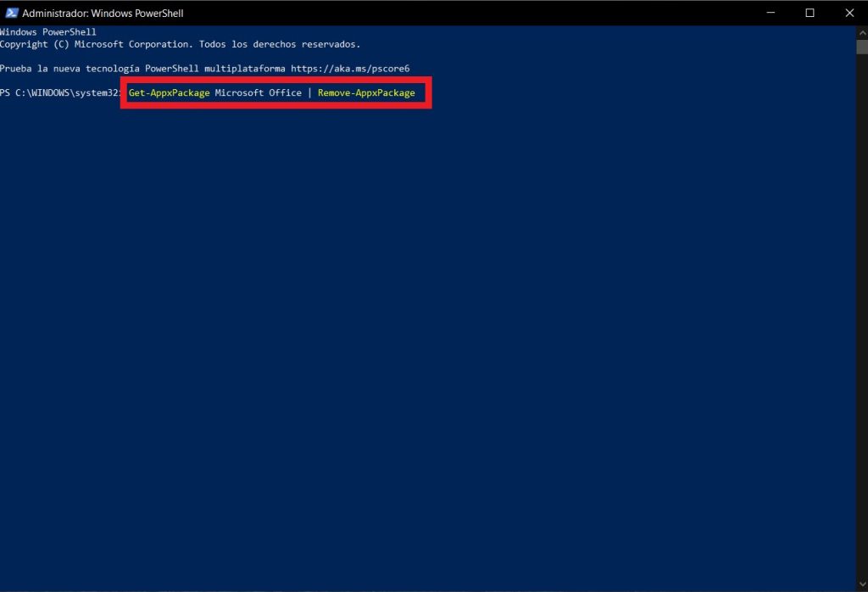The height and width of the screenshot is (592, 868).
Task: Click the PS C:\WINDOWS\system32 prompt
Action: (x=61, y=92)
